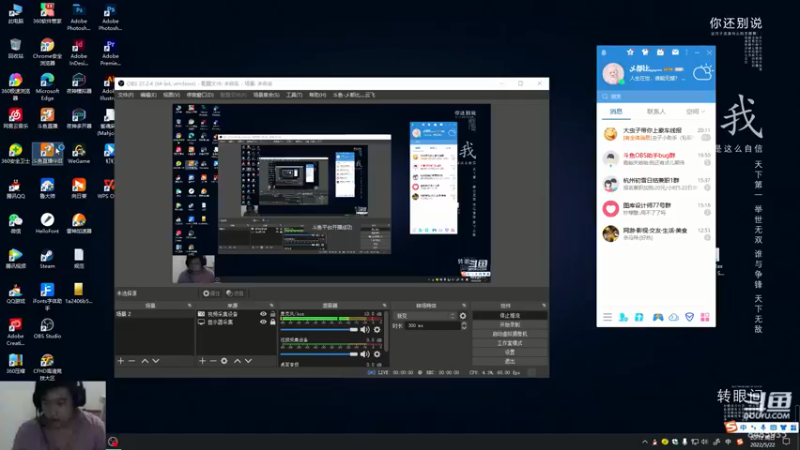Move the source up with the up arrow
This screenshot has width=800, height=450.
tap(237, 361)
